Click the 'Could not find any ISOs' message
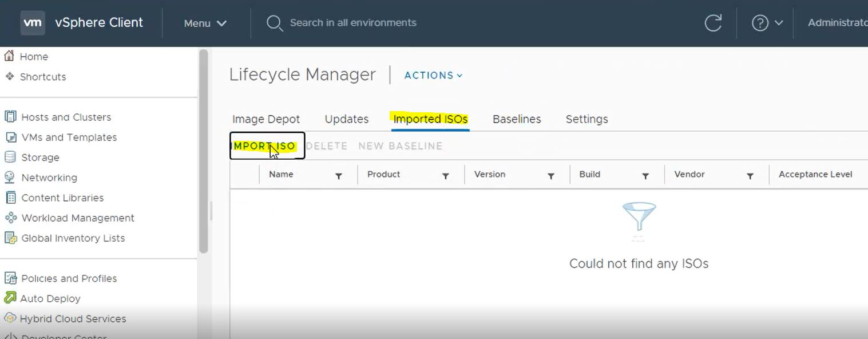Image resolution: width=868 pixels, height=339 pixels. (x=639, y=263)
